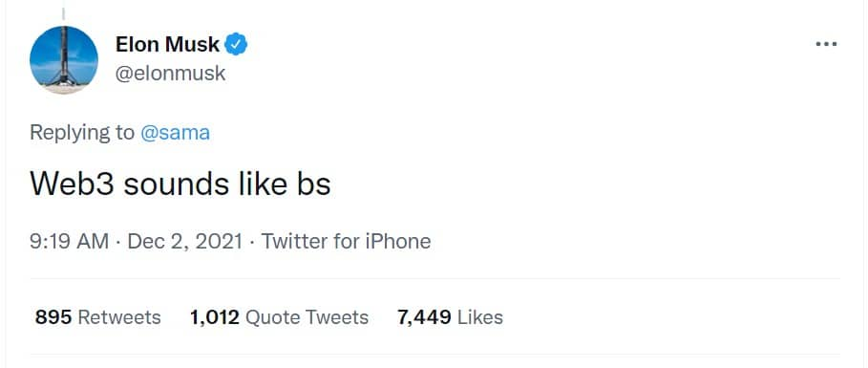Select the tweet text "Web3 sounds like bs"
The width and height of the screenshot is (868, 368).
180,184
